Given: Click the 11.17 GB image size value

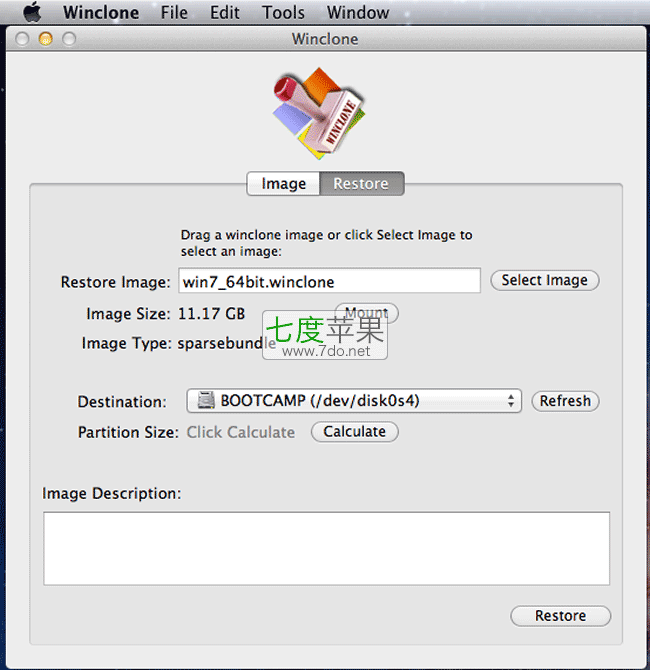Looking at the screenshot, I should coord(212,314).
